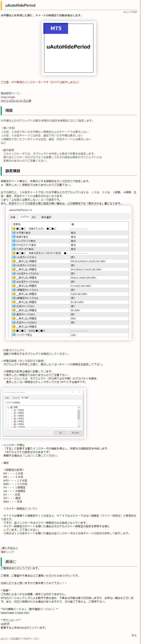Switch to the パラメータ tab

click(x=16, y=398)
